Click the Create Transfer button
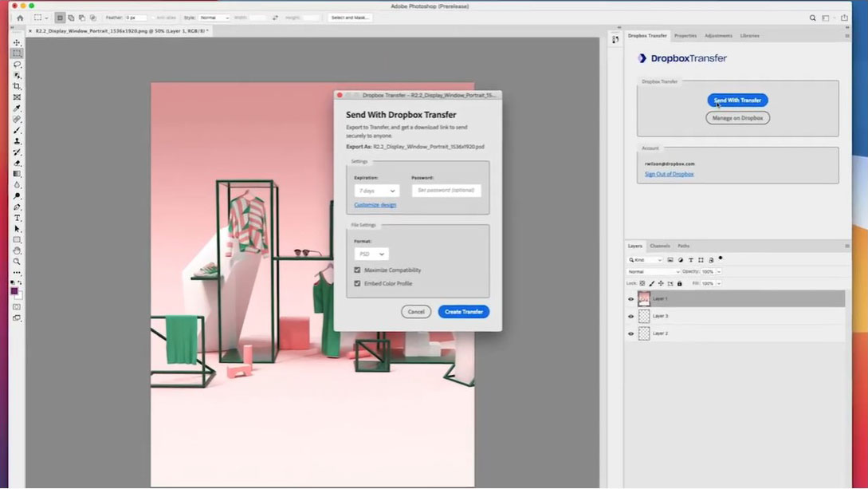Image resolution: width=868 pixels, height=489 pixels. point(463,312)
